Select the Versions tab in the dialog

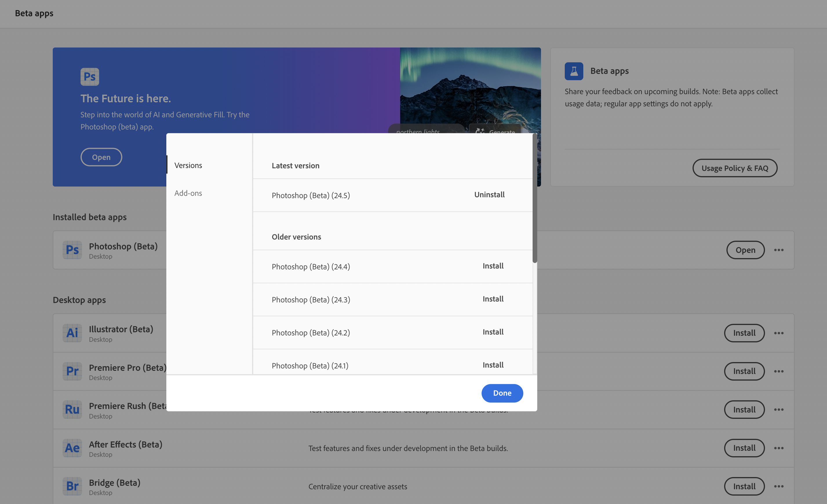tap(188, 165)
